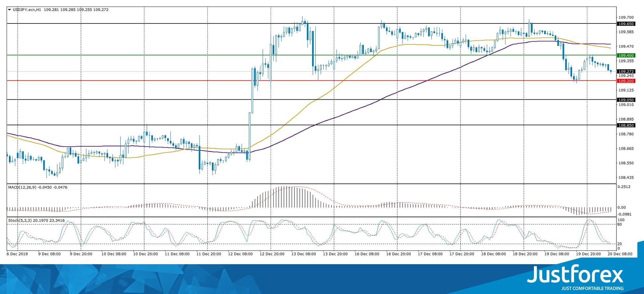
Task: Click the green 109.400 level price tag
Action: click(625, 55)
